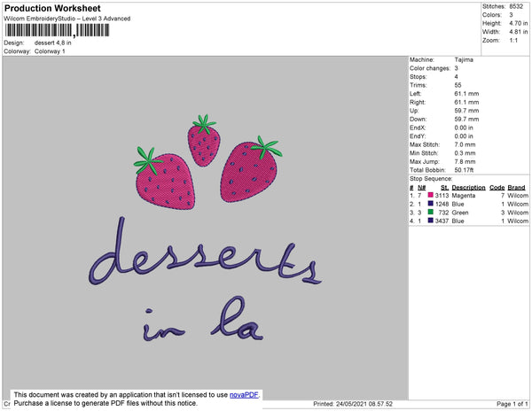
Task: Click the Magenta color swatch
Action: click(x=431, y=195)
